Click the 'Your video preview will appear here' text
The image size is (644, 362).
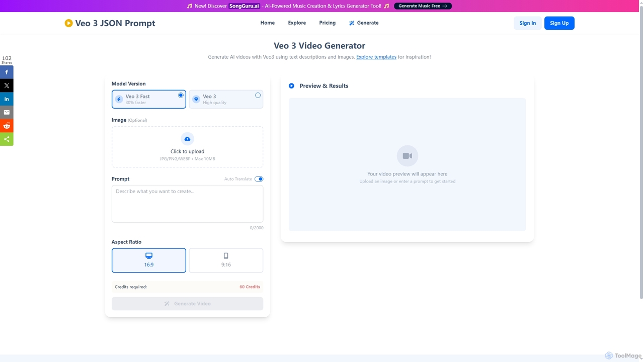pyautogui.click(x=408, y=174)
